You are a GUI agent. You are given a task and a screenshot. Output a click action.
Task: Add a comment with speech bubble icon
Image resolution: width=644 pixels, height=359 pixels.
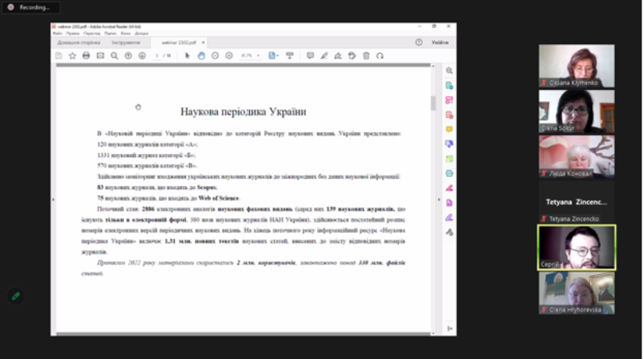click(x=310, y=55)
